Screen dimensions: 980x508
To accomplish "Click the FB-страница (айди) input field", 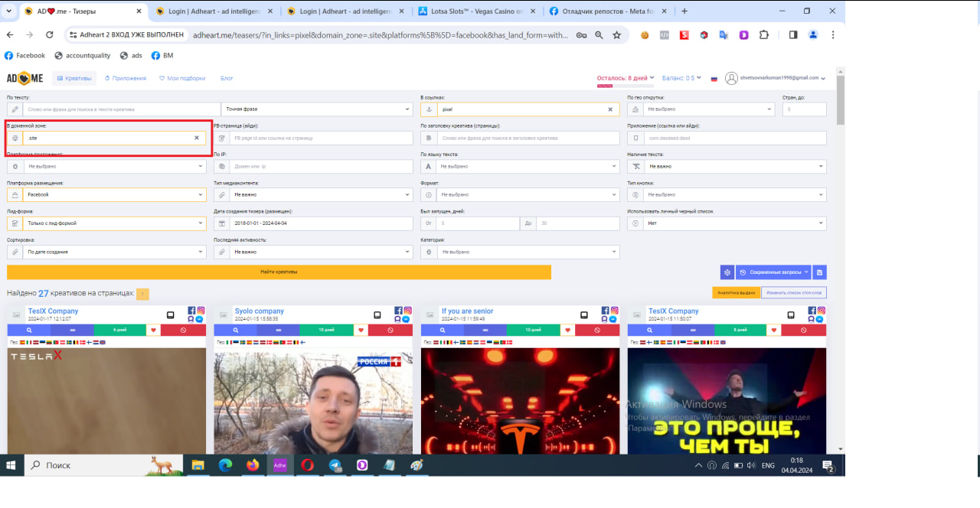I will coord(320,138).
